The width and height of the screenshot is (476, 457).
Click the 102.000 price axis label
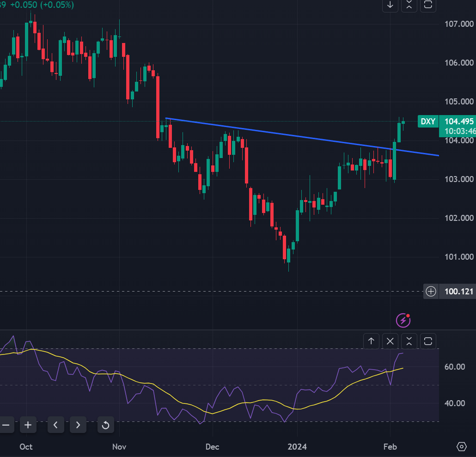[x=459, y=218]
